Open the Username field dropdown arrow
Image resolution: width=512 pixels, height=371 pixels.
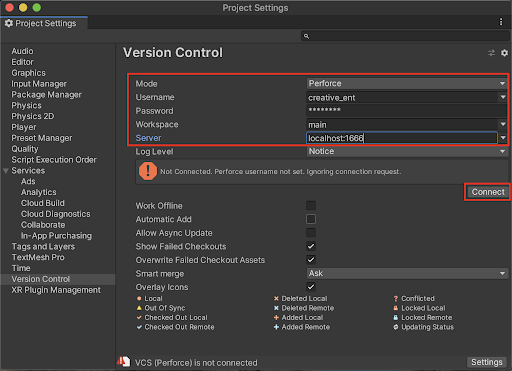[x=503, y=97]
